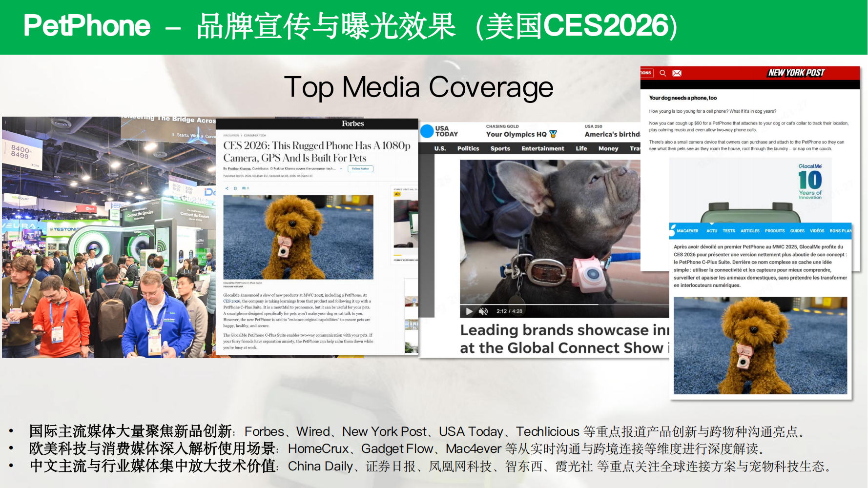Click the 'Top Media Coverage' heading
This screenshot has height=488, width=868.
(x=419, y=87)
